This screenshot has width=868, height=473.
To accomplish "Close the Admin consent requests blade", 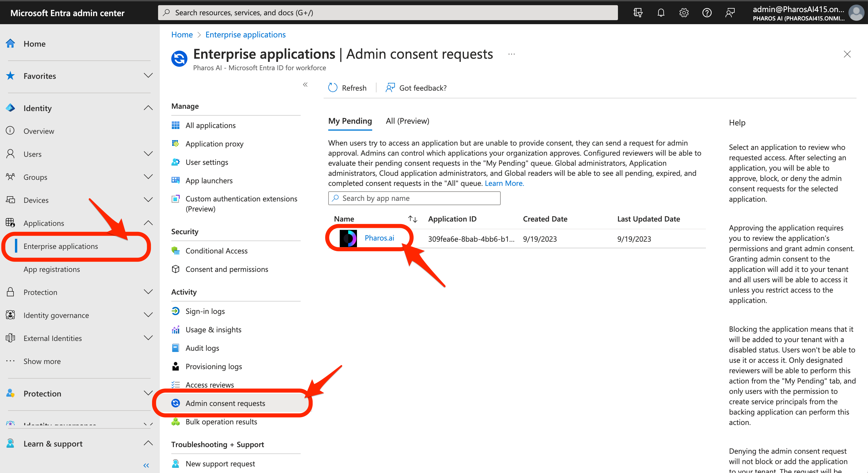I will (x=847, y=54).
